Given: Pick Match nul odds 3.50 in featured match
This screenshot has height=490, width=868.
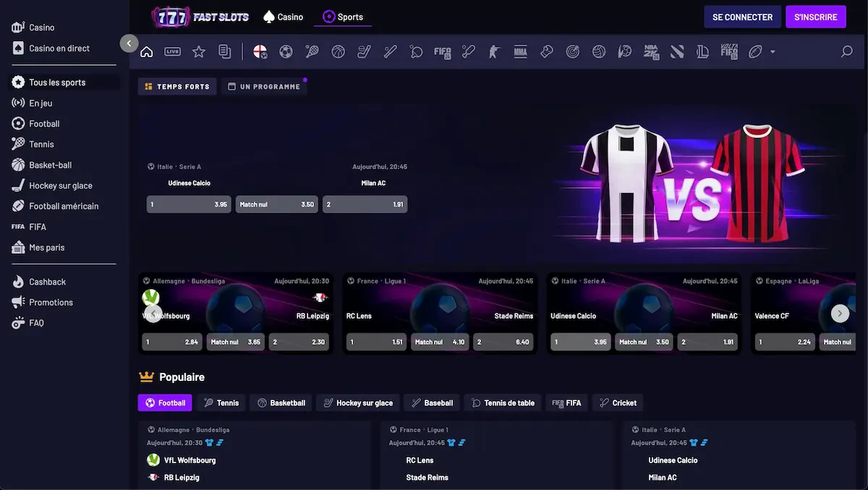Looking at the screenshot, I should [277, 205].
